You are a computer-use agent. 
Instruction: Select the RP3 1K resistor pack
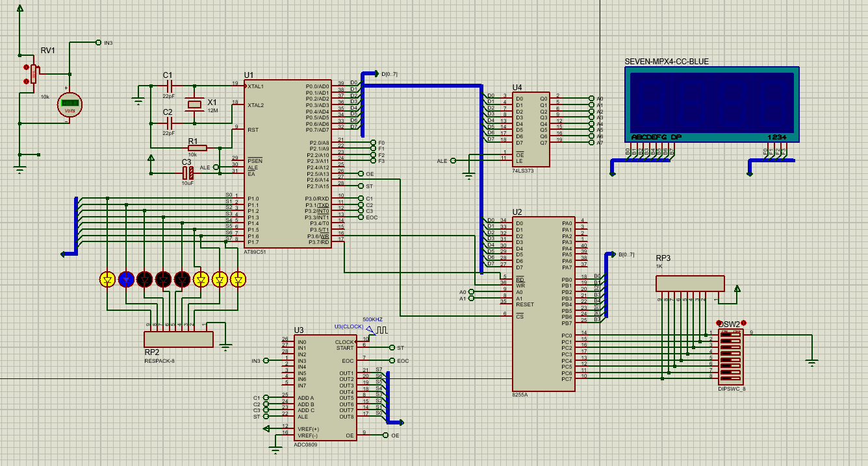pos(690,284)
